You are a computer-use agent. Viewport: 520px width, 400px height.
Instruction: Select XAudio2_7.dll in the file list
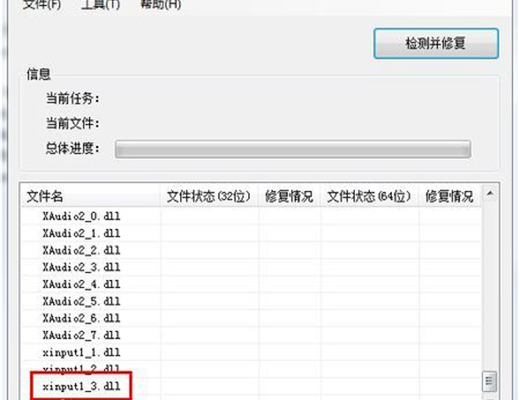point(81,335)
